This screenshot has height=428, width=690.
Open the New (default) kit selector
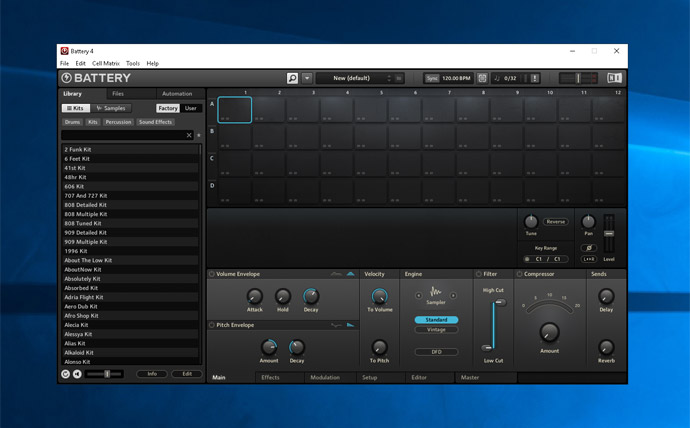click(x=351, y=78)
